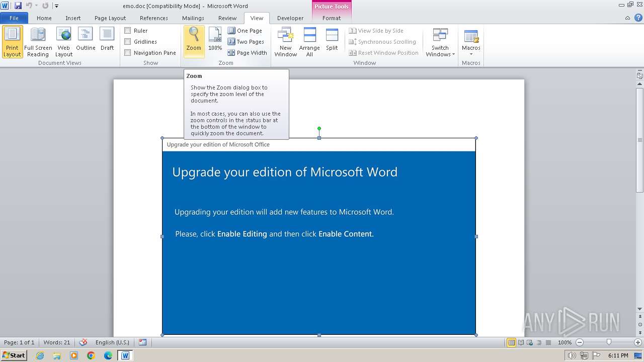Minimize the ribbon with the caret
The image size is (644, 362).
click(627, 18)
